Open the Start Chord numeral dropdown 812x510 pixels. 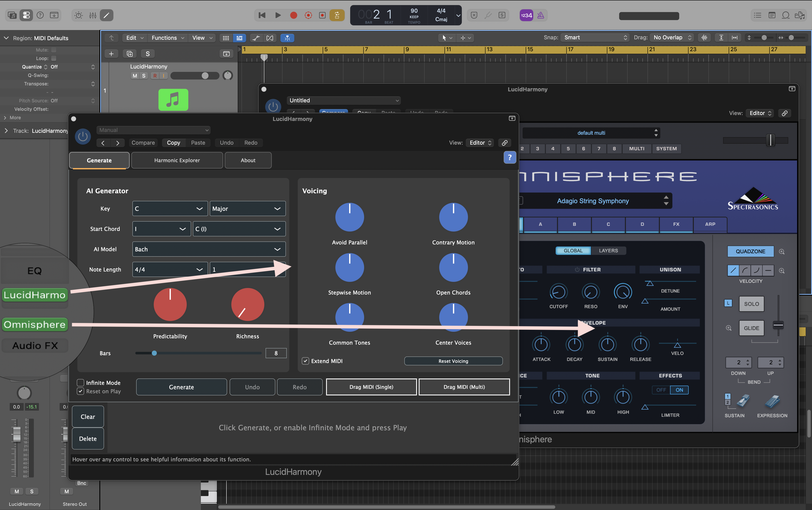coord(161,229)
